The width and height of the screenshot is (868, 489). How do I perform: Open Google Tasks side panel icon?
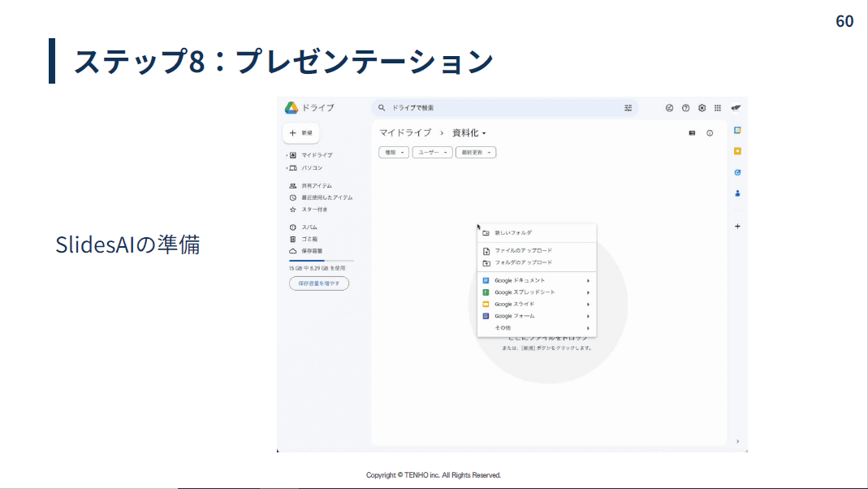pyautogui.click(x=737, y=172)
